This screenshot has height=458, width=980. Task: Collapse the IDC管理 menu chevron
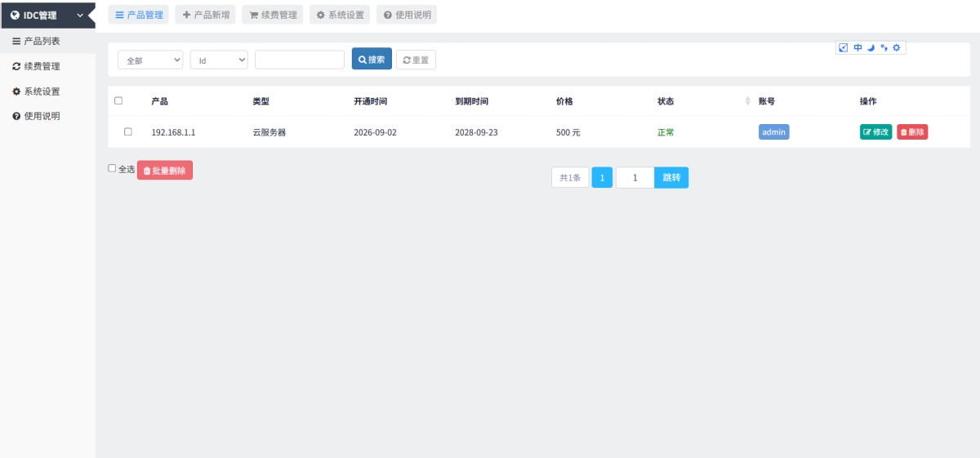[80, 15]
